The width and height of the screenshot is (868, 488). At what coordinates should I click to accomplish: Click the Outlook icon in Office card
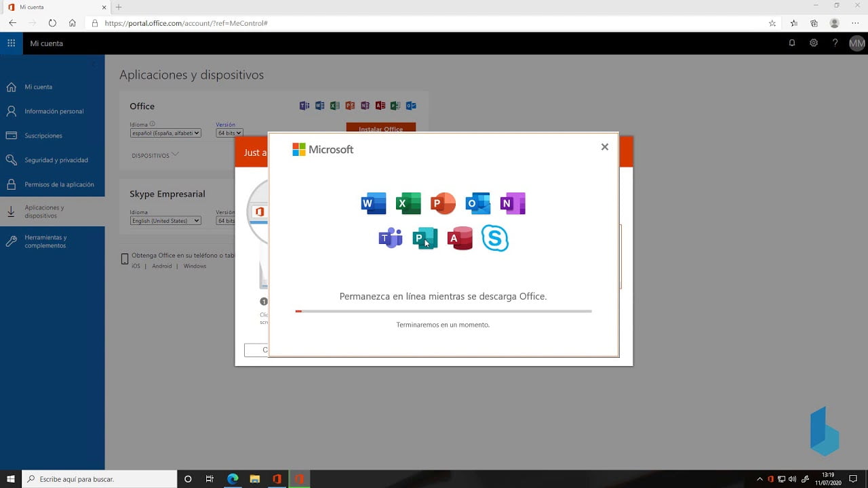pyautogui.click(x=410, y=106)
